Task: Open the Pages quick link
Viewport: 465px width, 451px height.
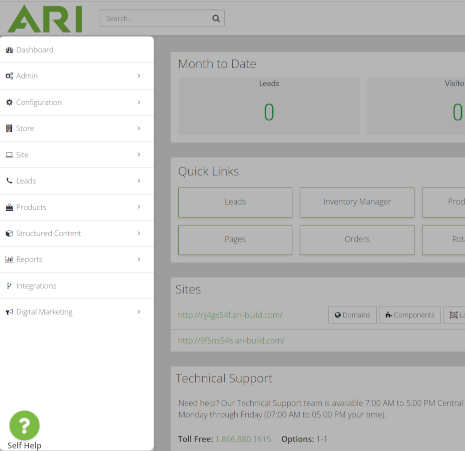Action: 235,240
